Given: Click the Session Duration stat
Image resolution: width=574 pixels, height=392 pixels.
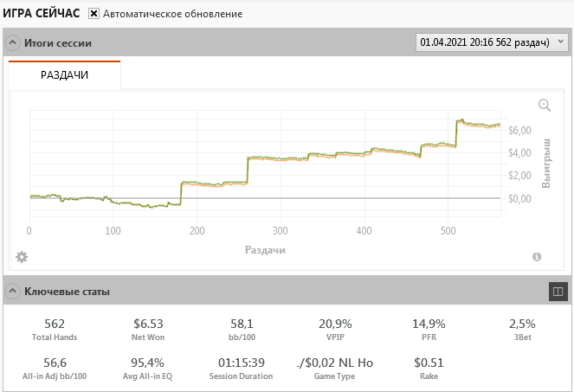Looking at the screenshot, I should [241, 368].
